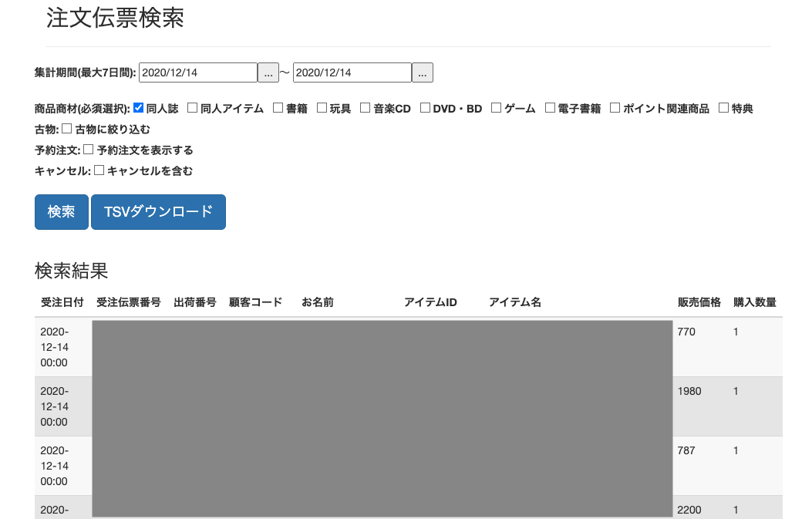Click the 検索 search button
The width and height of the screenshot is (812, 519).
61,211
